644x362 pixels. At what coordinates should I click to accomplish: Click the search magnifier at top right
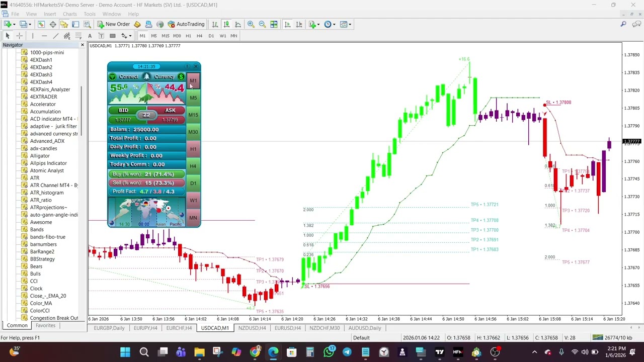click(x=623, y=24)
